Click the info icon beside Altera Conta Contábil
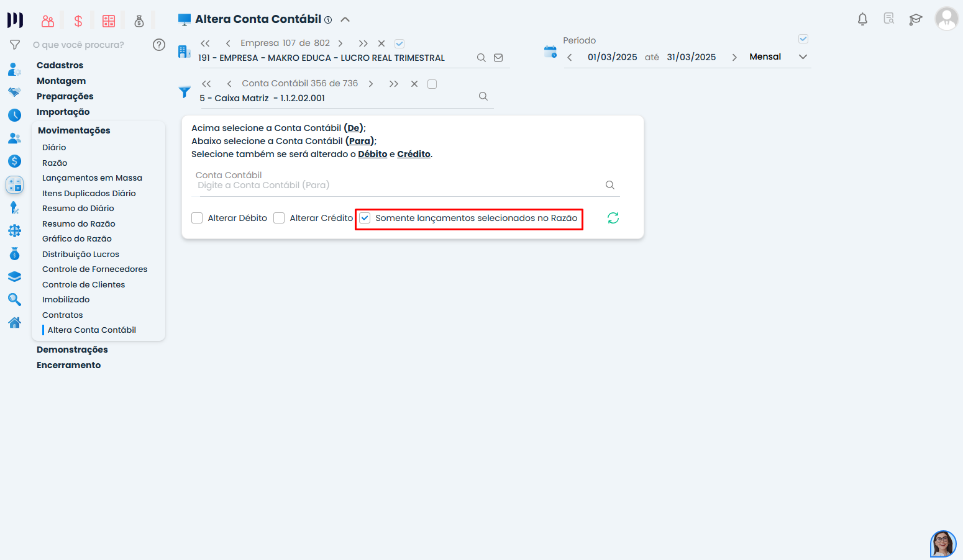Viewport: 963px width, 560px height. tap(328, 20)
